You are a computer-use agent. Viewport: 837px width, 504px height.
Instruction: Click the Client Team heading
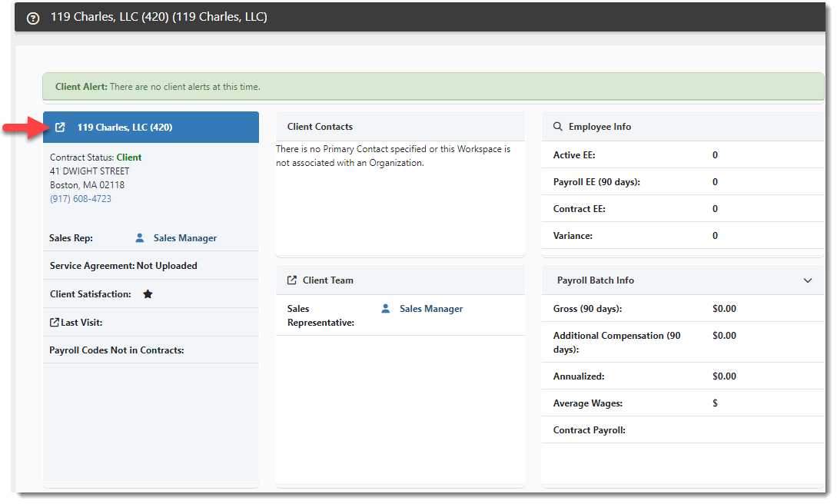tap(327, 280)
